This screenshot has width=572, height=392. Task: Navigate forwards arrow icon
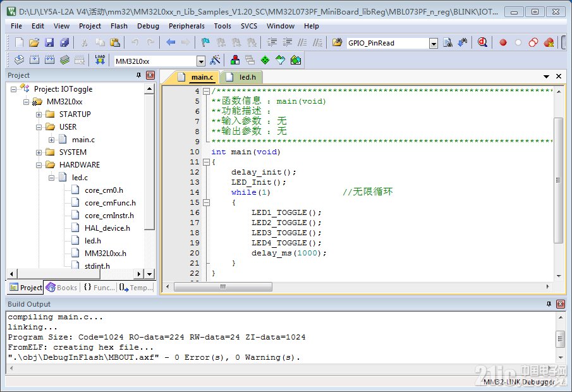185,43
